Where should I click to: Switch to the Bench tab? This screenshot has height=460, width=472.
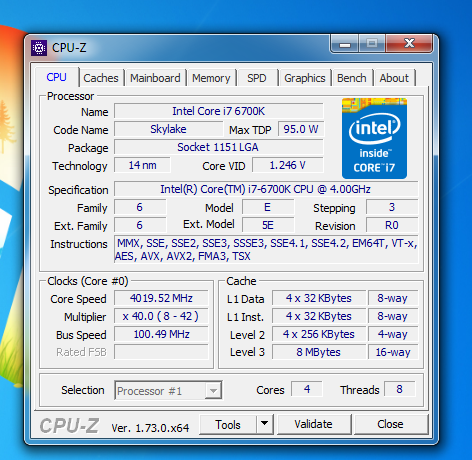pos(352,78)
